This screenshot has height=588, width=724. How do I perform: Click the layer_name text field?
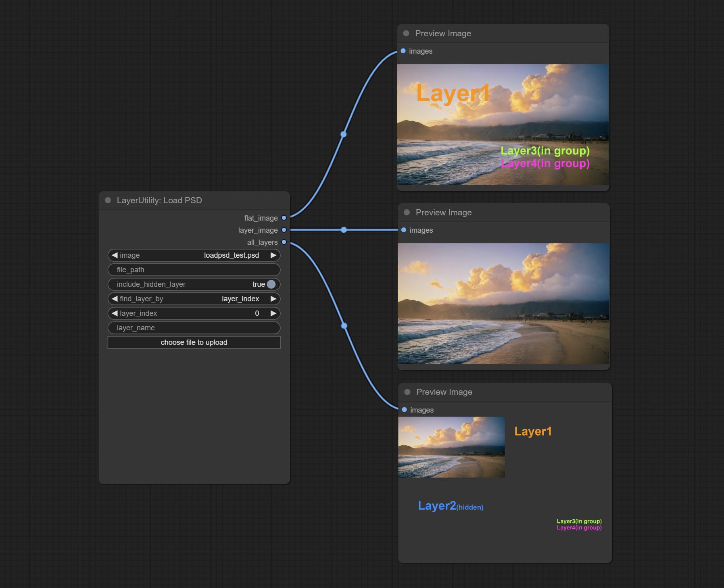click(194, 328)
